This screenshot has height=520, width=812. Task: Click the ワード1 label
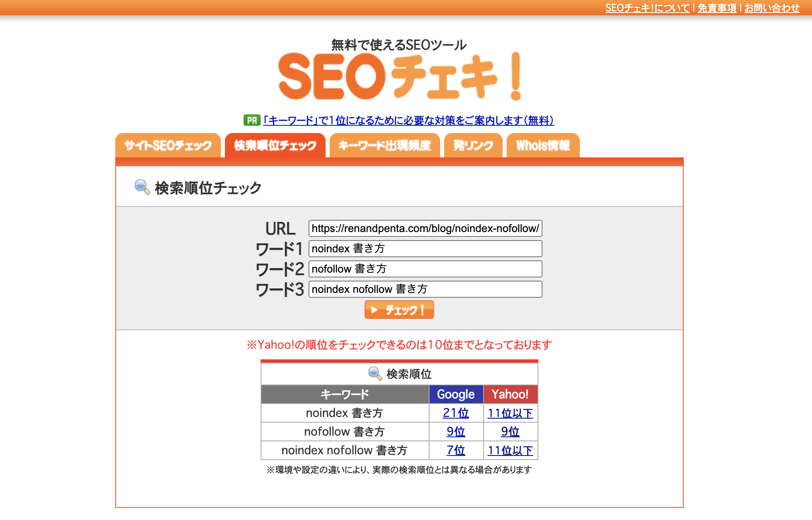(279, 249)
